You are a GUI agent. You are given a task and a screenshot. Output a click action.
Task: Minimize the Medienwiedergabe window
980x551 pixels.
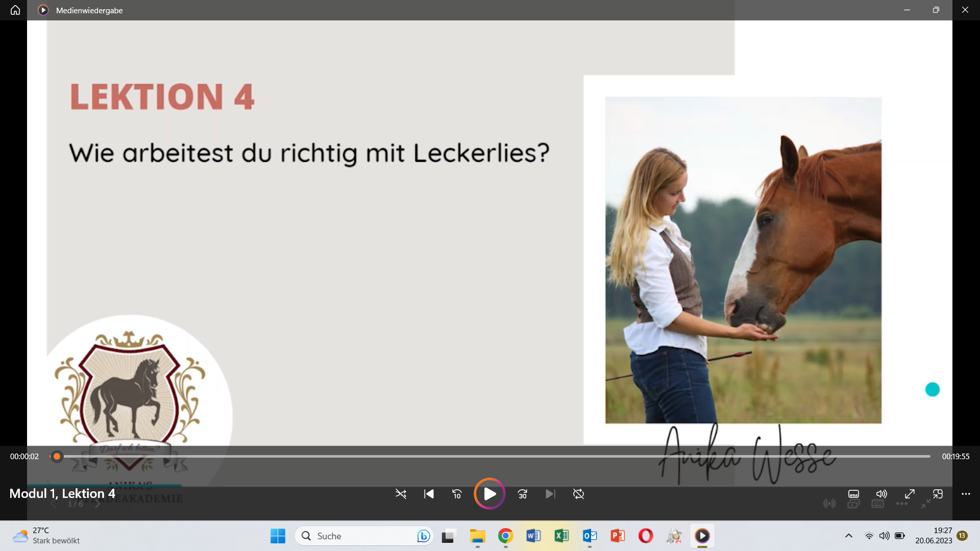907,10
